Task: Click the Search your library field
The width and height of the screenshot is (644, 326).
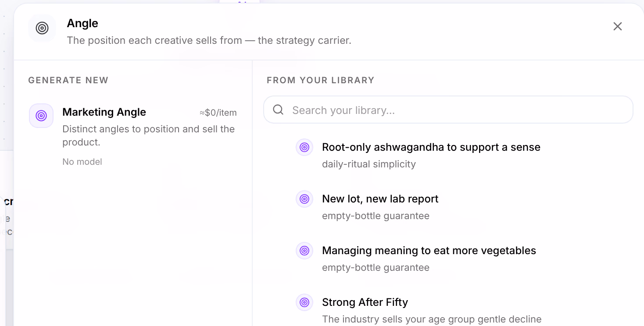Action: (448, 110)
